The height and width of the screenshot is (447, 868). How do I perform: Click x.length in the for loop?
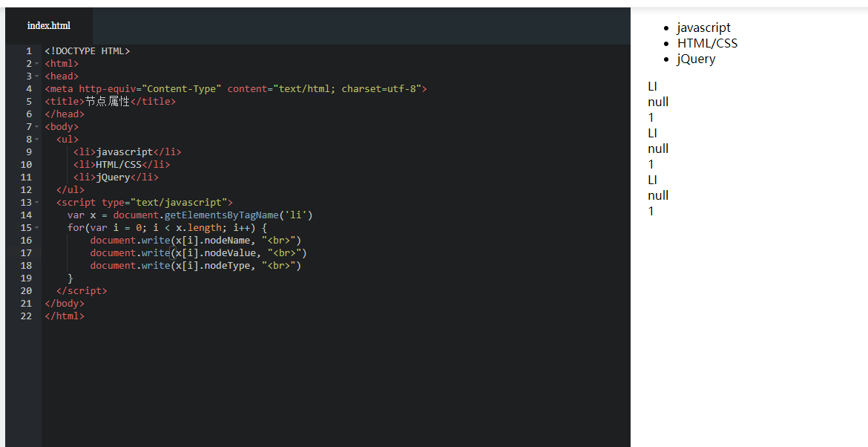(199, 228)
